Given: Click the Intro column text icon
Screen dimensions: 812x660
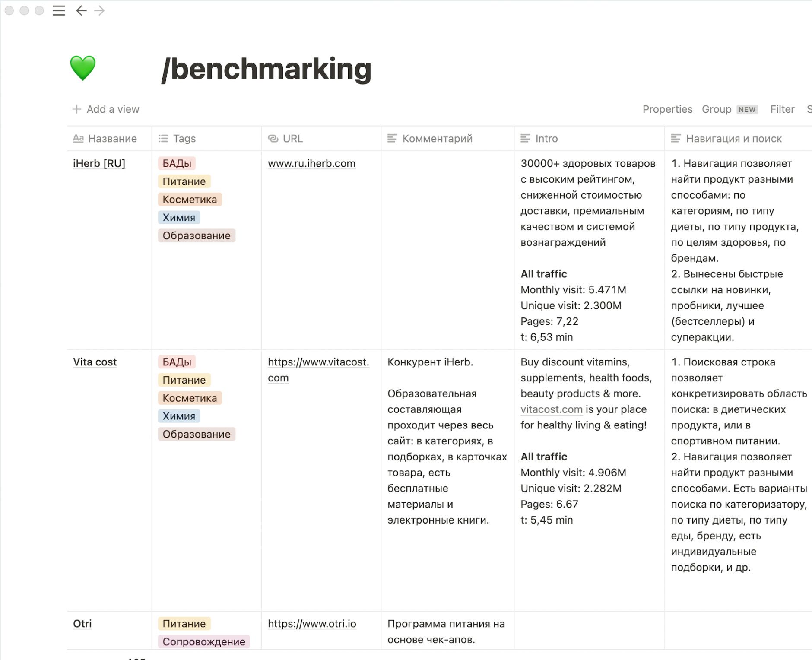Looking at the screenshot, I should (525, 139).
